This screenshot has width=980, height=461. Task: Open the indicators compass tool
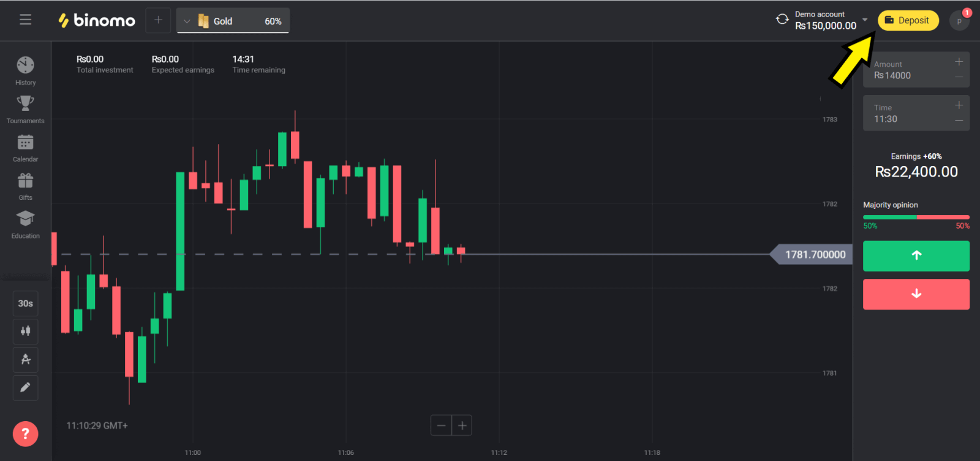[25, 359]
